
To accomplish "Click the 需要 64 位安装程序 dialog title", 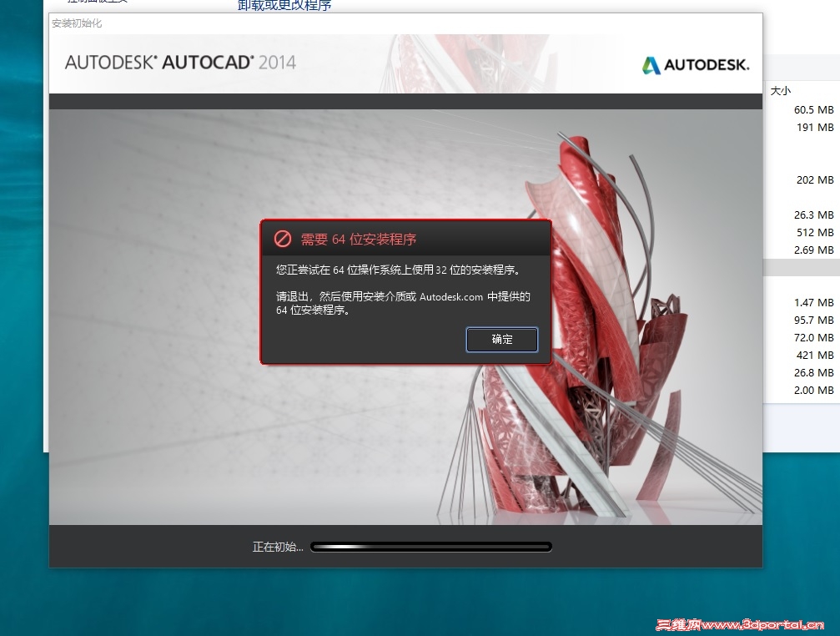I will point(359,239).
